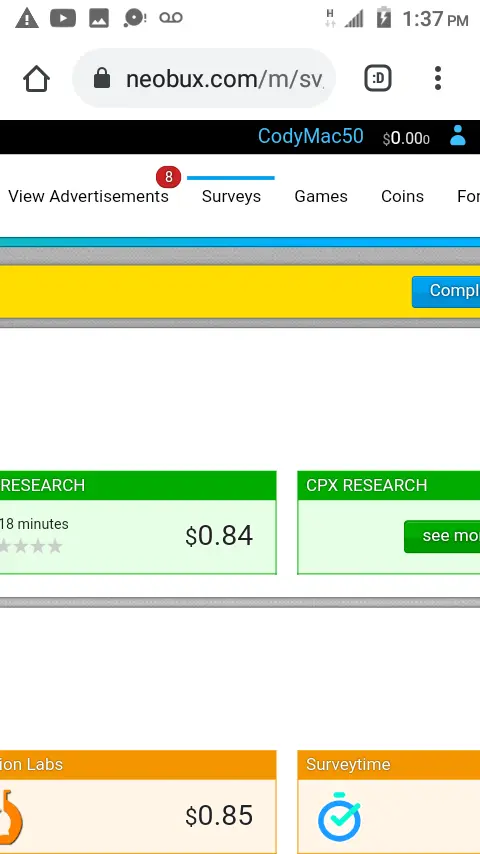Tap the red 8 notification badge
This screenshot has height=854, width=480.
(168, 177)
